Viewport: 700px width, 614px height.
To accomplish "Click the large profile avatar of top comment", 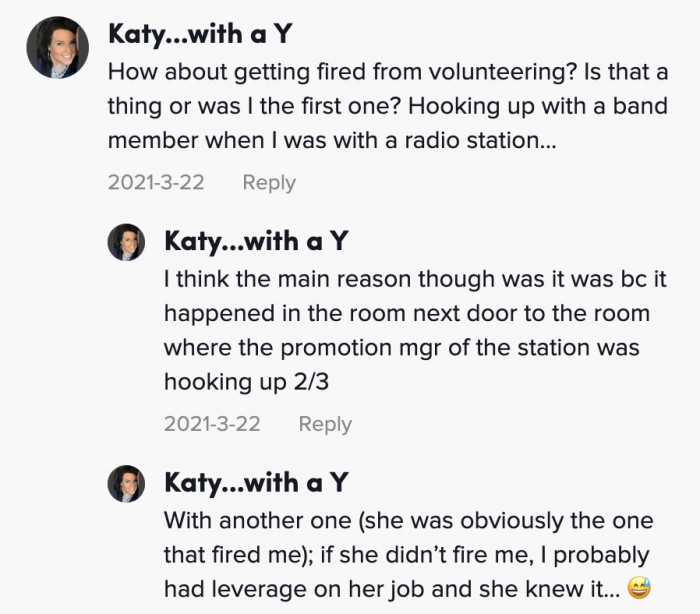I will 58,48.
